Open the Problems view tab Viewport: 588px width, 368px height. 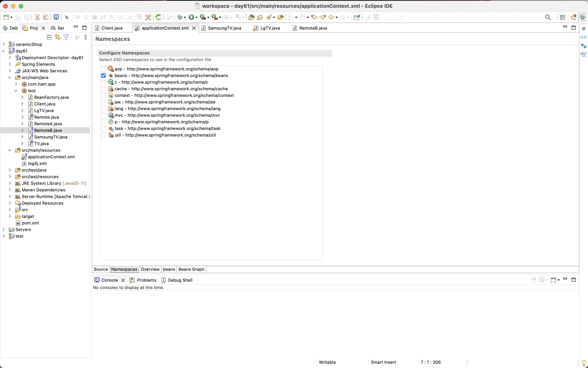click(x=146, y=280)
